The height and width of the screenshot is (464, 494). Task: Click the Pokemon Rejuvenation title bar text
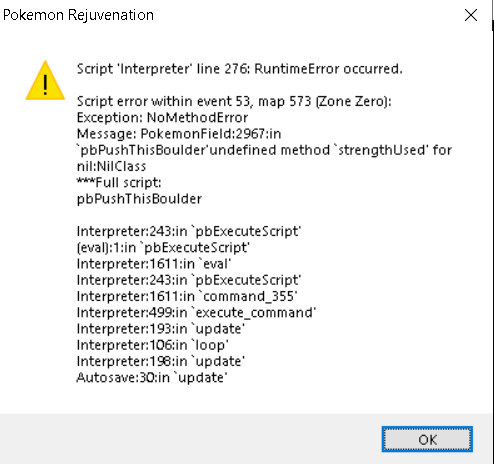pos(79,15)
